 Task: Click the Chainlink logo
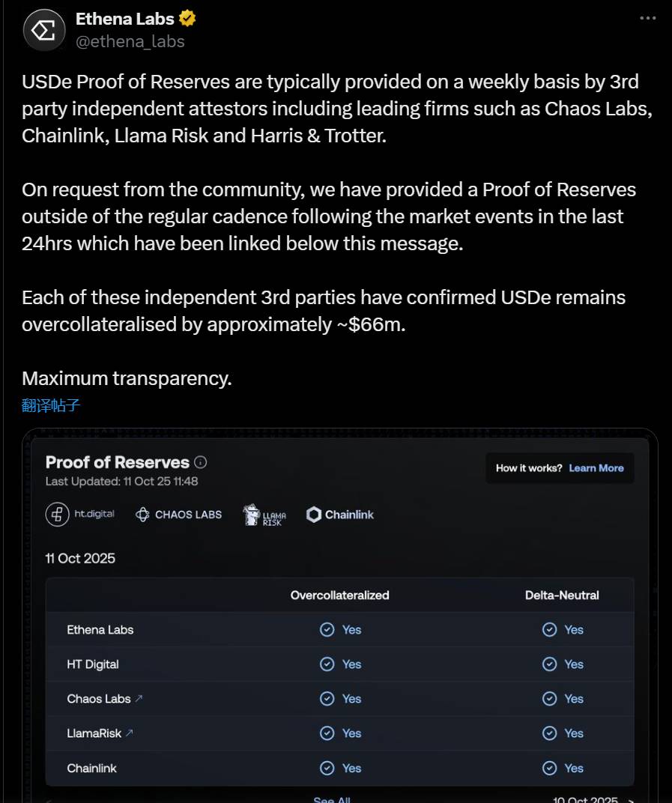(340, 515)
